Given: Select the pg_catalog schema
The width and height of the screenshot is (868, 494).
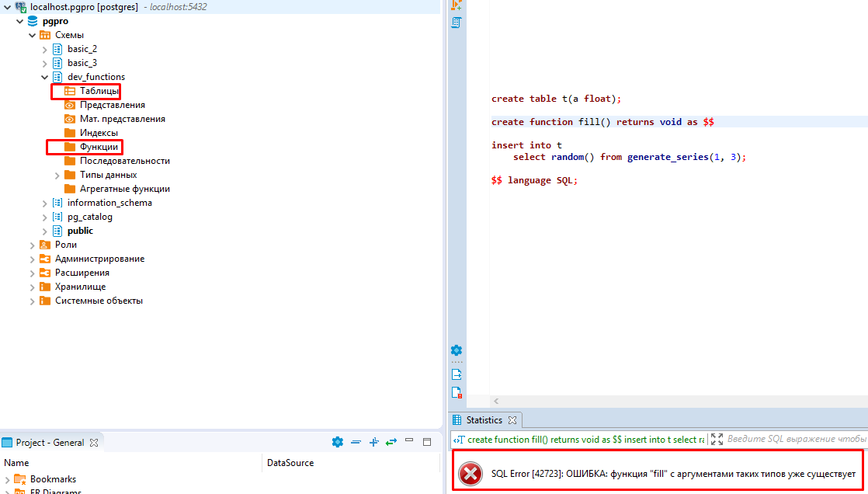Looking at the screenshot, I should (90, 217).
